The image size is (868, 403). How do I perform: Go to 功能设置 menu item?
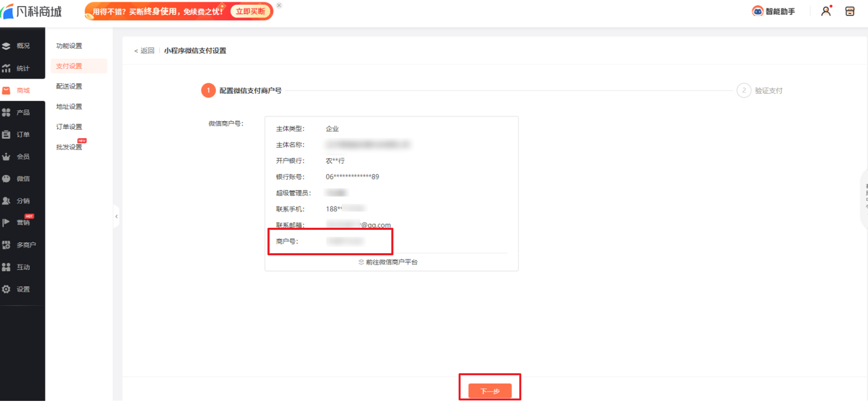pyautogui.click(x=69, y=46)
